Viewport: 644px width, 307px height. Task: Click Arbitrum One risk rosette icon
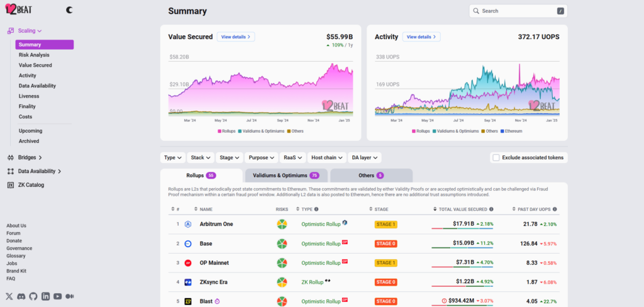pos(282,225)
